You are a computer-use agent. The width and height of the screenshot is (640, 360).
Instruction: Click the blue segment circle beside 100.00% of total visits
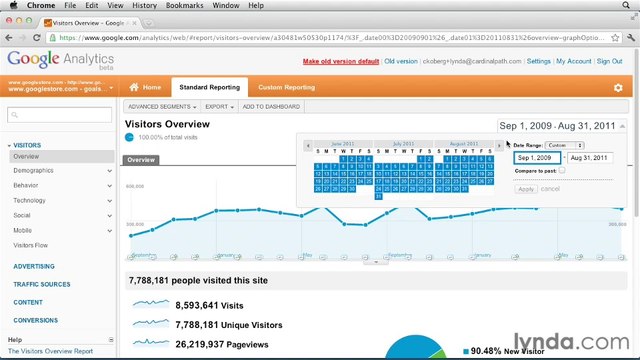(129, 137)
